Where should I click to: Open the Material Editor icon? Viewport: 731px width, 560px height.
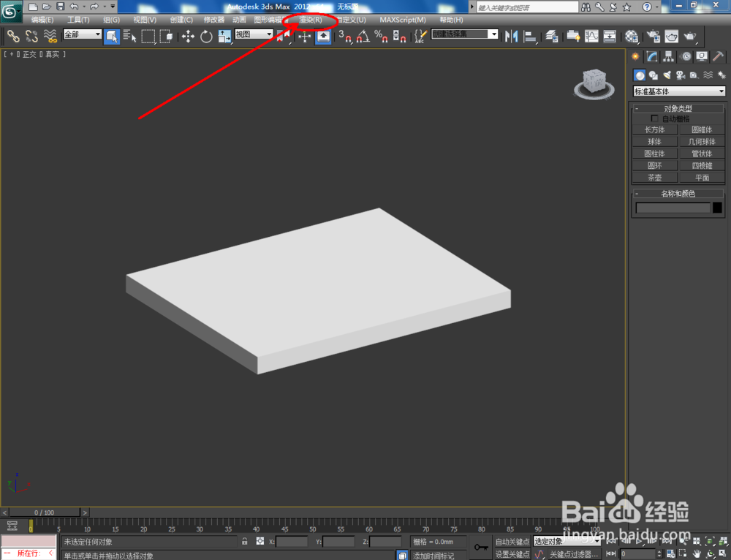pyautogui.click(x=632, y=36)
